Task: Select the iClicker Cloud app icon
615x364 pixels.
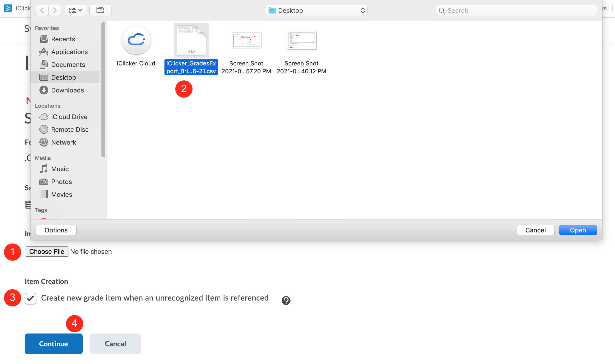Action: coord(136,40)
